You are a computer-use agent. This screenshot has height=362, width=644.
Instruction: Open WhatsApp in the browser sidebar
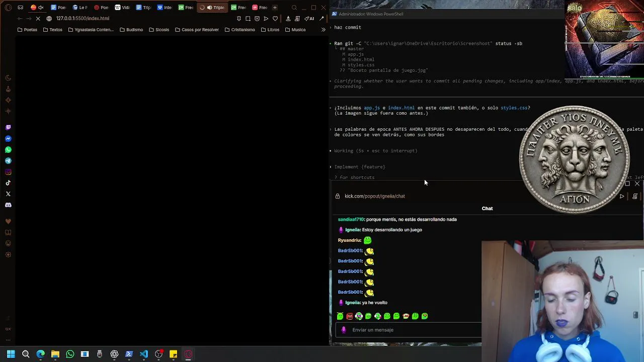pyautogui.click(x=8, y=150)
